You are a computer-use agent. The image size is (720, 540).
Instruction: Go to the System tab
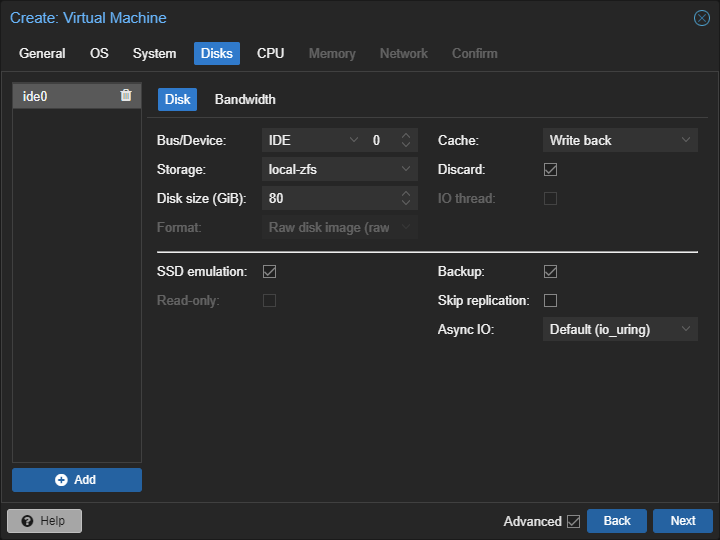tap(154, 53)
